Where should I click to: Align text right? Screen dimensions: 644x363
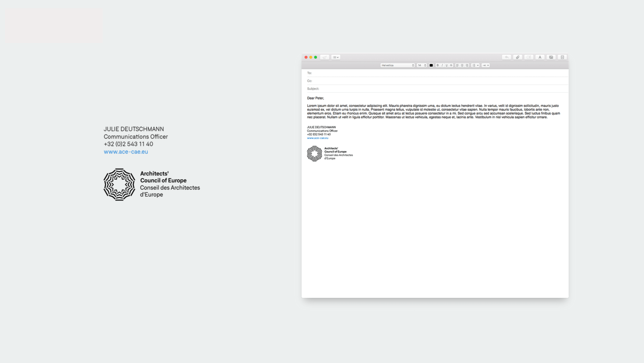467,65
